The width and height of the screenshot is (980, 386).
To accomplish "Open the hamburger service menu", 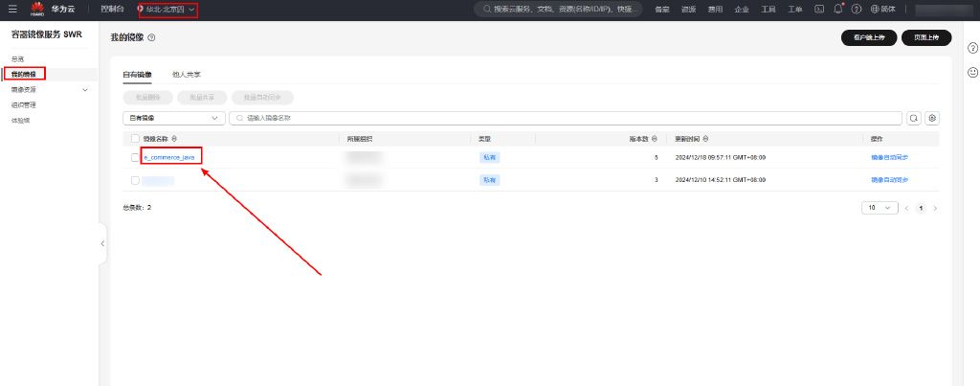I will point(12,10).
